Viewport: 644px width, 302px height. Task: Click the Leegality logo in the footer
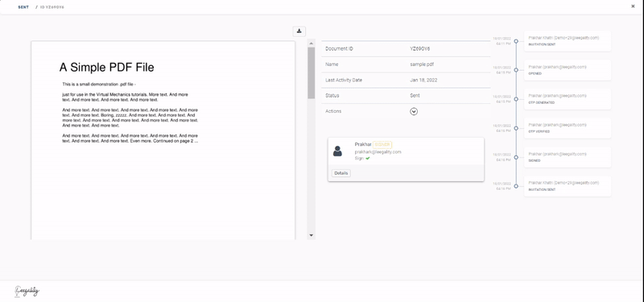coord(27,292)
